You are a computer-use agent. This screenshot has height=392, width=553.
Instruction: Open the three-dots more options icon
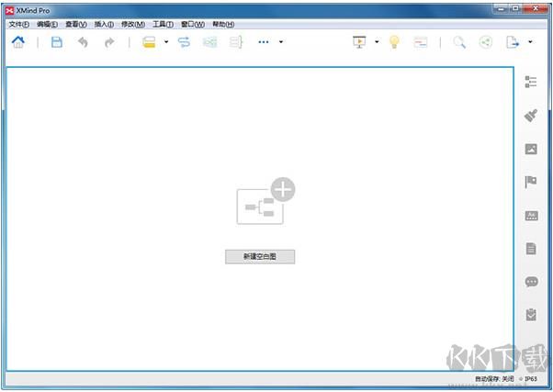tap(264, 42)
